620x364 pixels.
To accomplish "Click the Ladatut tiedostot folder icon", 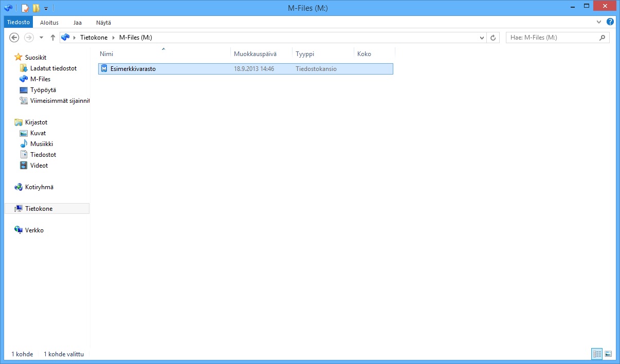I will click(23, 68).
